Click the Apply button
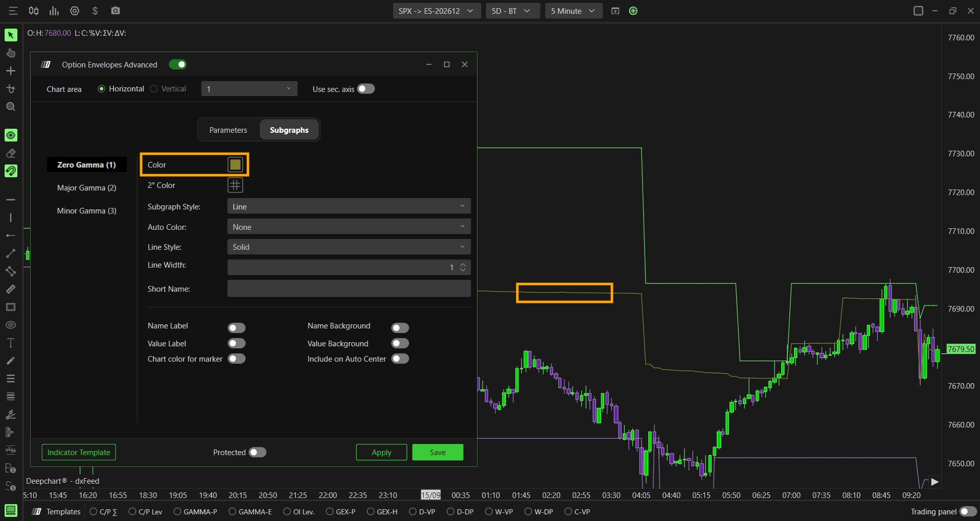The image size is (980, 521). (x=381, y=452)
